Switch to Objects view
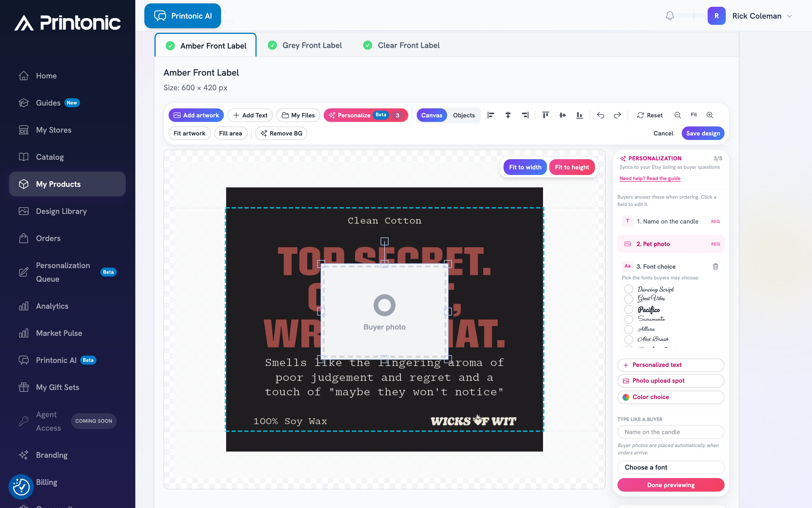Screen dimensions: 812x508 click(464, 115)
